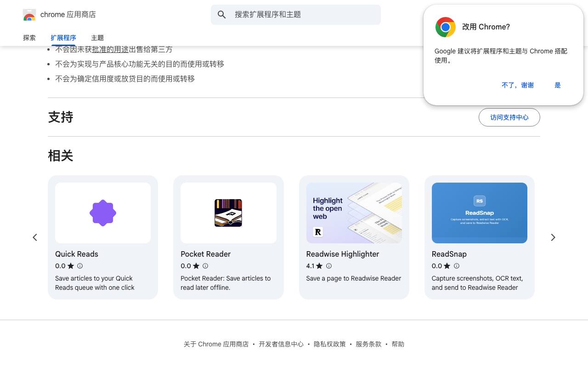Click the Chrome logo in the popup

click(x=445, y=27)
